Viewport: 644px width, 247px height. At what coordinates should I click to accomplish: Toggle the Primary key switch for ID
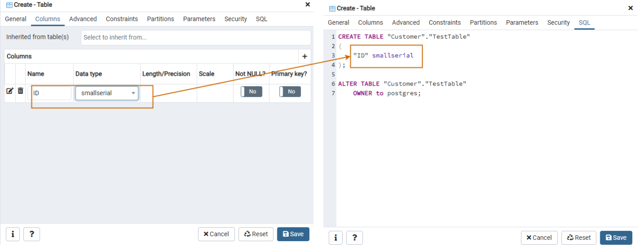click(290, 91)
